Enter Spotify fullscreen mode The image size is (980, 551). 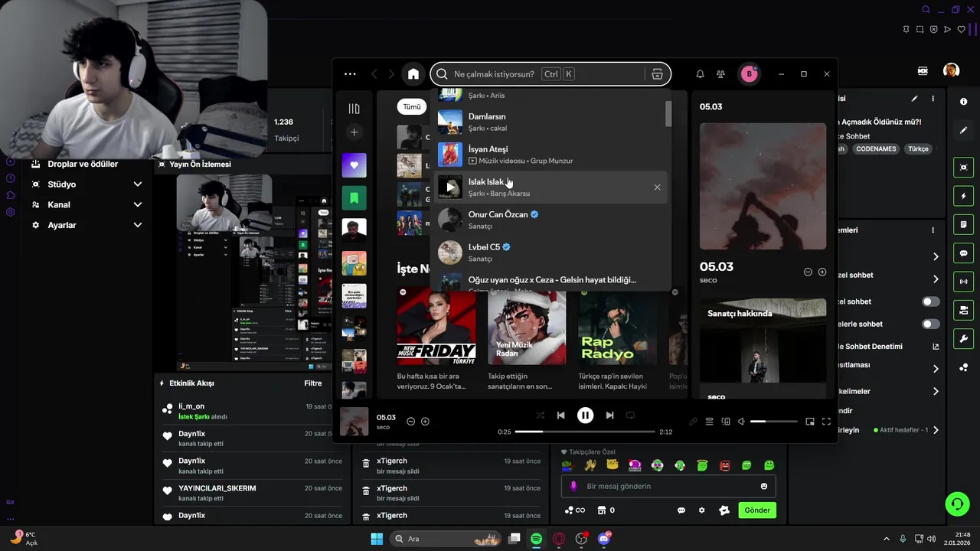pos(826,422)
